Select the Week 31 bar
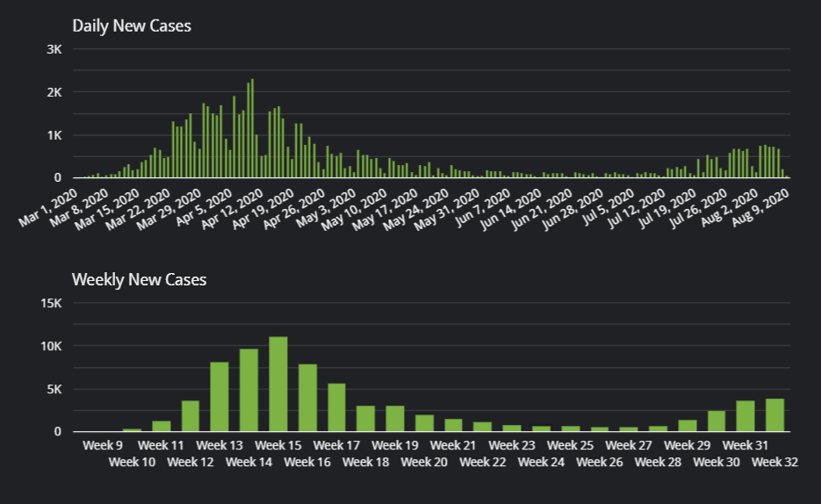Viewport: 821px width, 504px height. pyautogui.click(x=745, y=416)
